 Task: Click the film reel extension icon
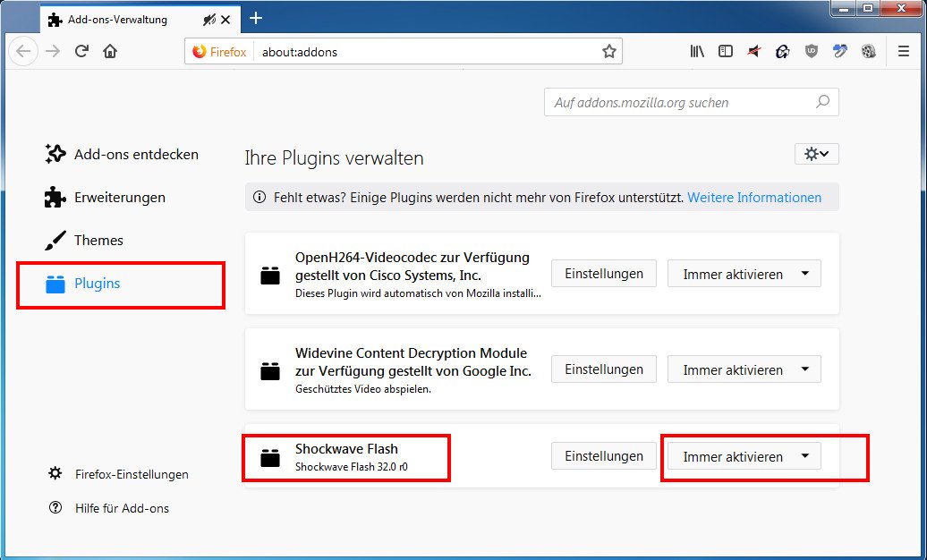(x=869, y=52)
